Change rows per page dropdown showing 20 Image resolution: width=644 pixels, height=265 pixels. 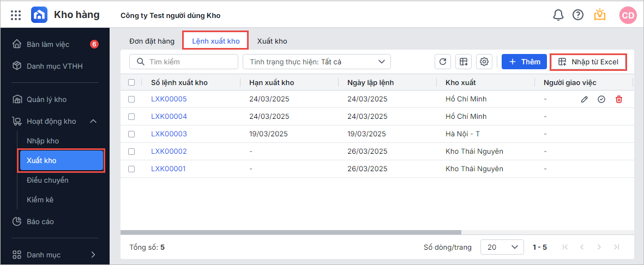502,247
